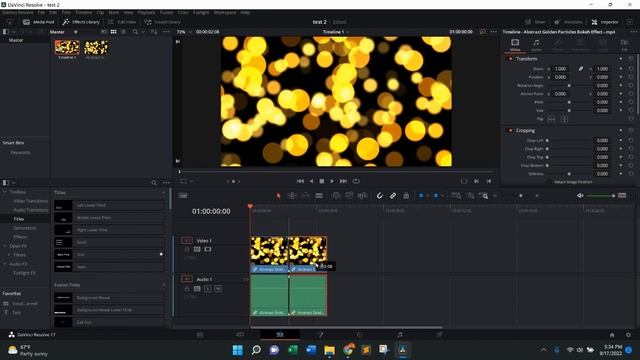This screenshot has height=360, width=640.
Task: Click the Insert Clip icon
Action: [336, 196]
